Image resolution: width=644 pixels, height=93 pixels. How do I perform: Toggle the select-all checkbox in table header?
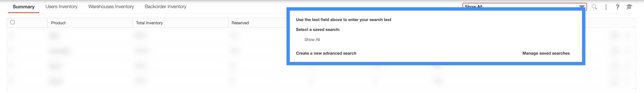[x=13, y=22]
